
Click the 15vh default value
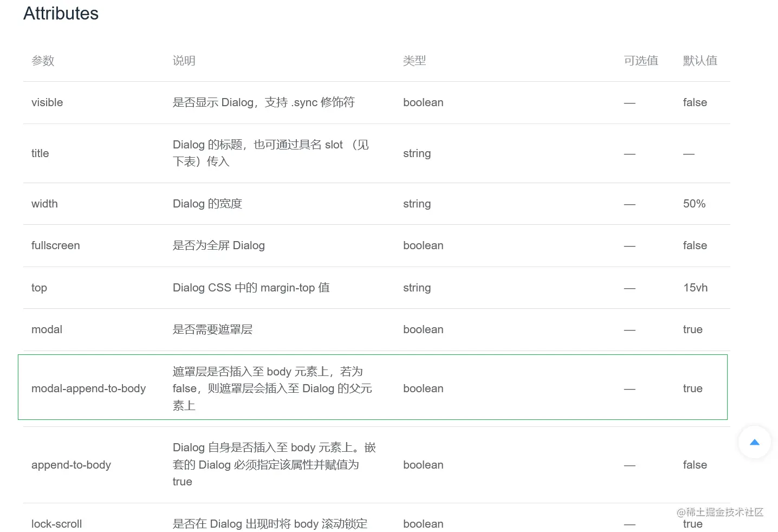click(x=695, y=288)
